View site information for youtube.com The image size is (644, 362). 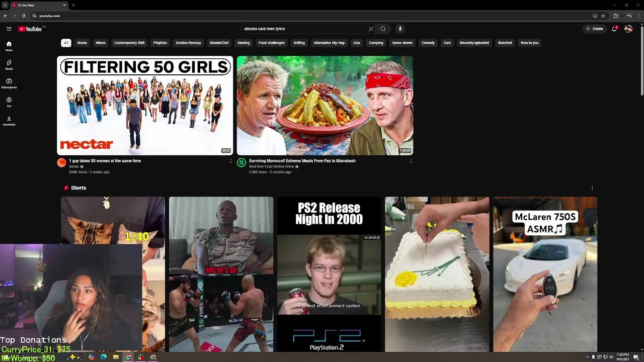34,16
